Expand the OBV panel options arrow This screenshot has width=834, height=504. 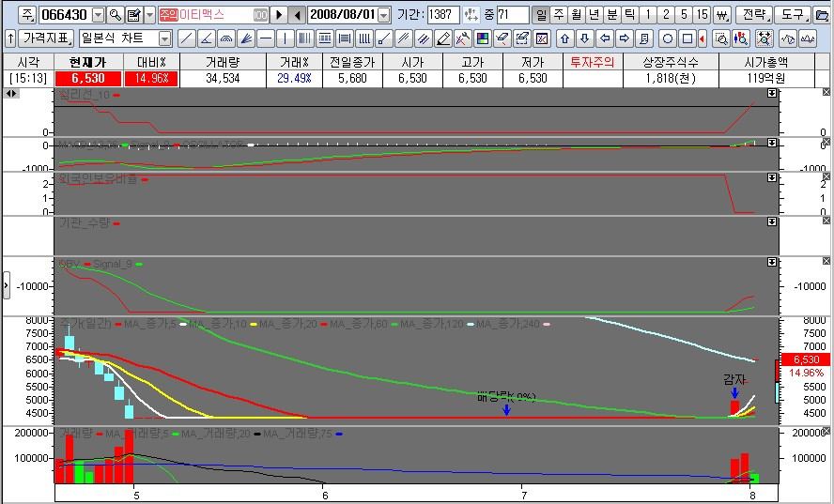coord(772,262)
